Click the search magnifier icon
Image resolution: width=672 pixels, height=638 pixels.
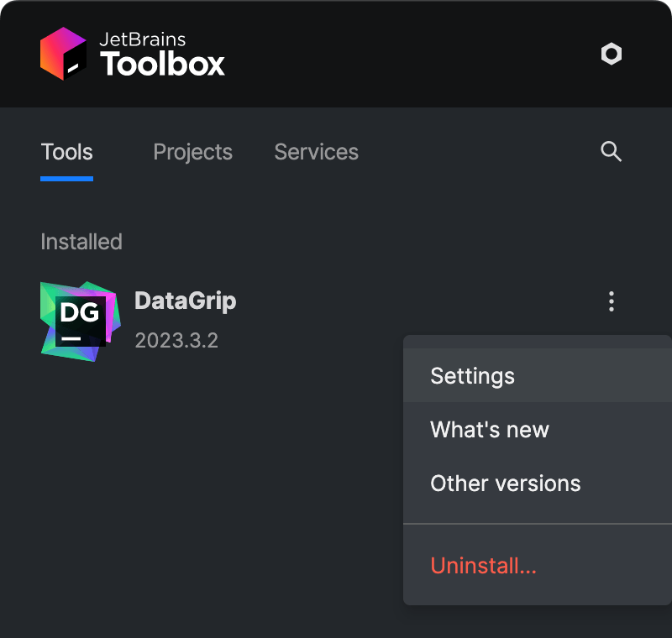click(611, 152)
